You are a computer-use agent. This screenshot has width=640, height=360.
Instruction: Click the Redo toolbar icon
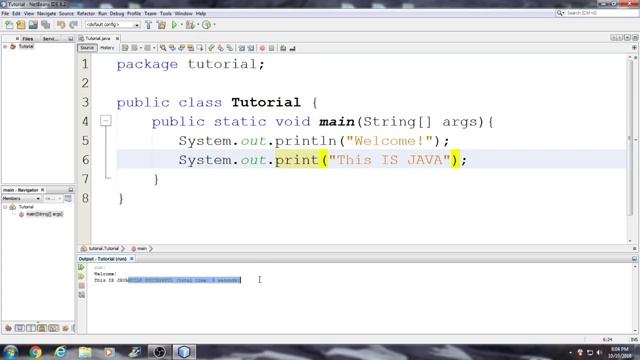[x=73, y=25]
